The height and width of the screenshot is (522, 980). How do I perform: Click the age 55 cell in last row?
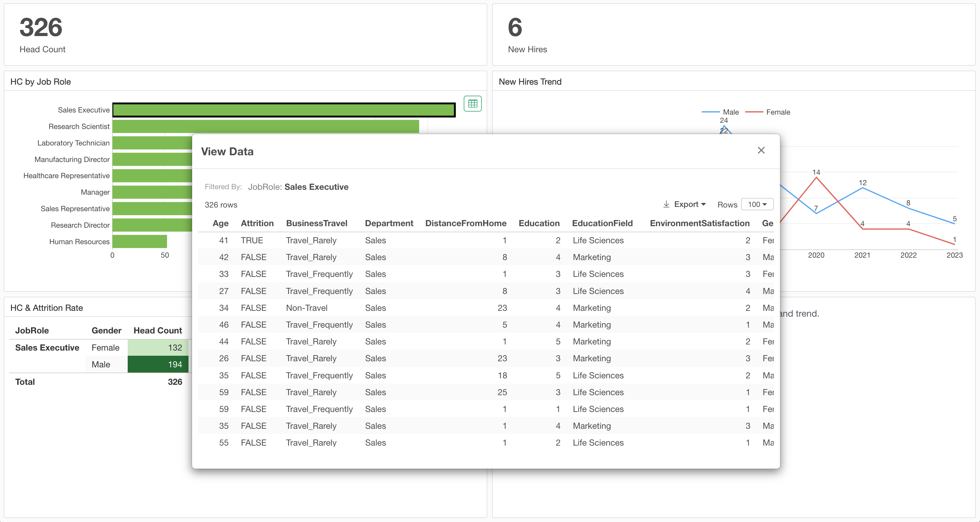coord(224,443)
